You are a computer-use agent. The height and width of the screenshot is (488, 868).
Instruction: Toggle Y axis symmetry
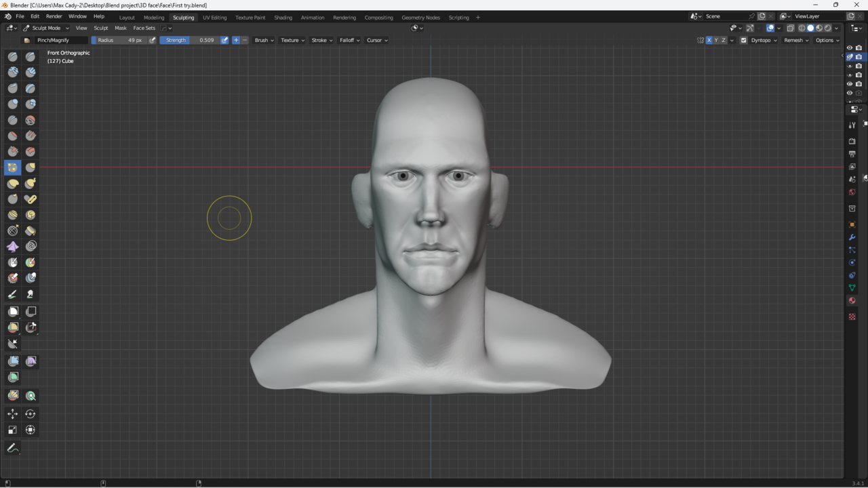coord(716,40)
